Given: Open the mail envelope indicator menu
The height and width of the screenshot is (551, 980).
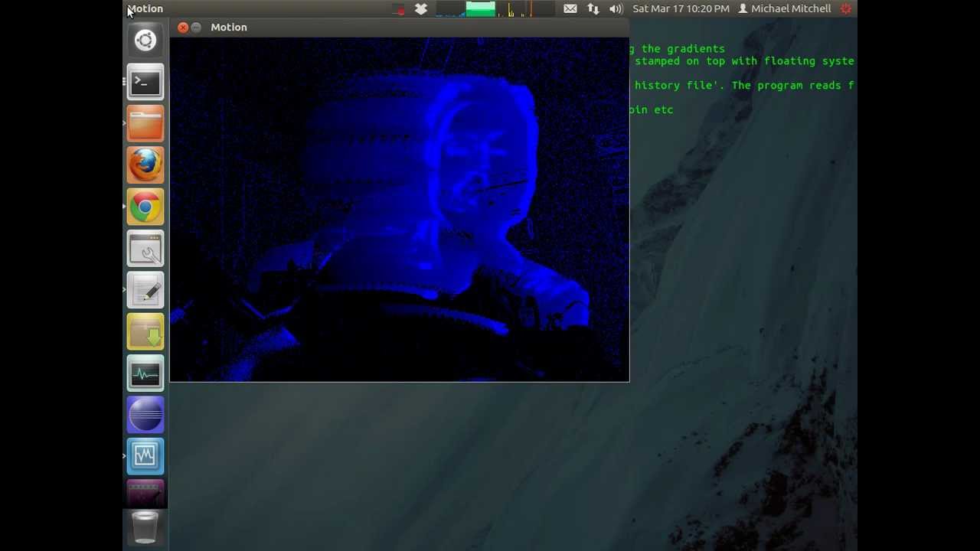Looking at the screenshot, I should [570, 8].
